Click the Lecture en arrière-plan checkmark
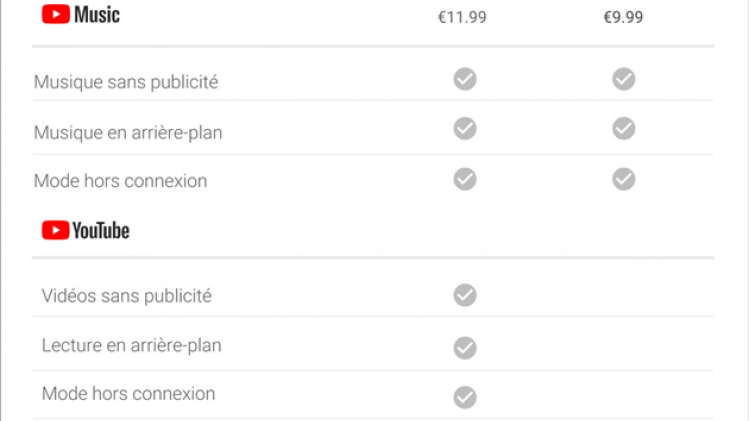Screen dimensions: 749x421 (x=465, y=347)
